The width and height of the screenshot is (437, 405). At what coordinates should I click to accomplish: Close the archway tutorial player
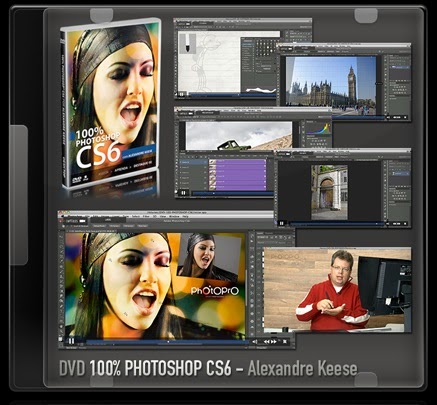click(405, 224)
